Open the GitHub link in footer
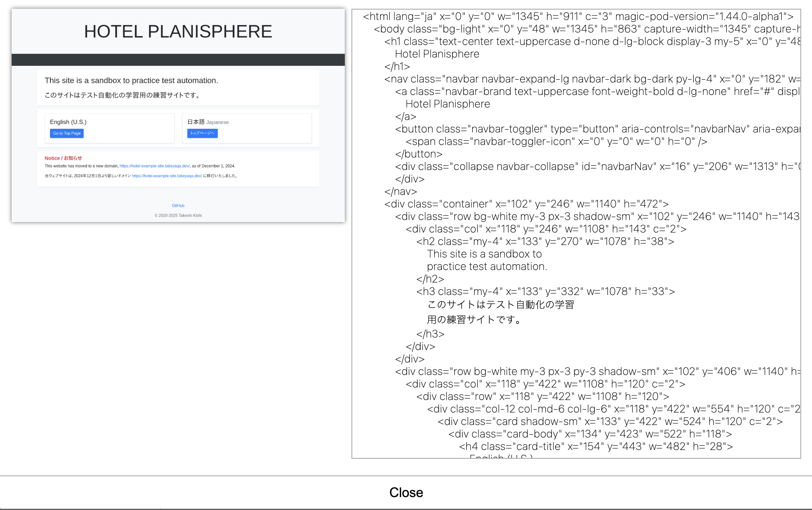This screenshot has width=812, height=510. pos(178,205)
